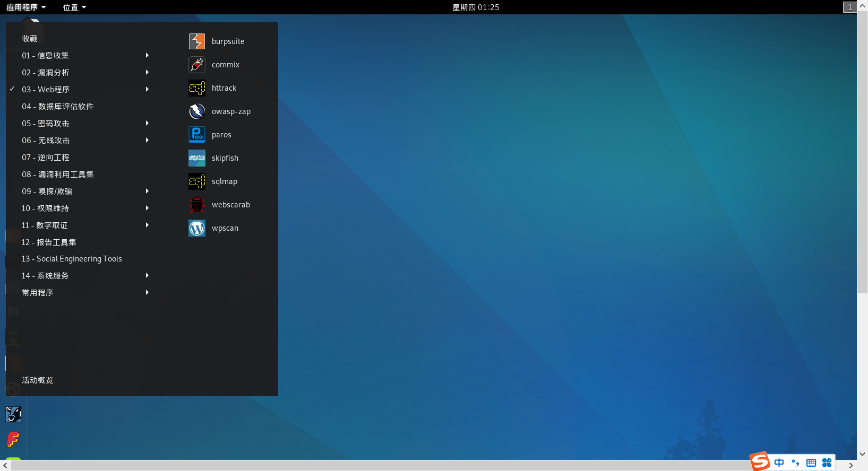Click the dock icon above the red F
868x471 pixels.
pos(13,414)
